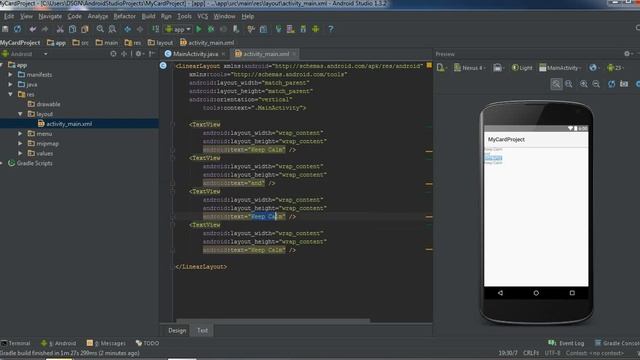Expand the java folder
The width and height of the screenshot is (640, 360).
click(x=10, y=84)
